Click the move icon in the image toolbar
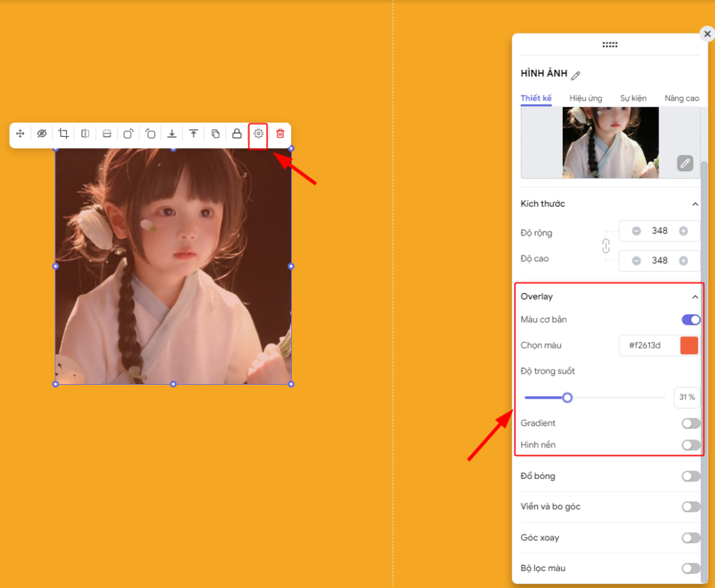Image resolution: width=715 pixels, height=588 pixels. 20,133
